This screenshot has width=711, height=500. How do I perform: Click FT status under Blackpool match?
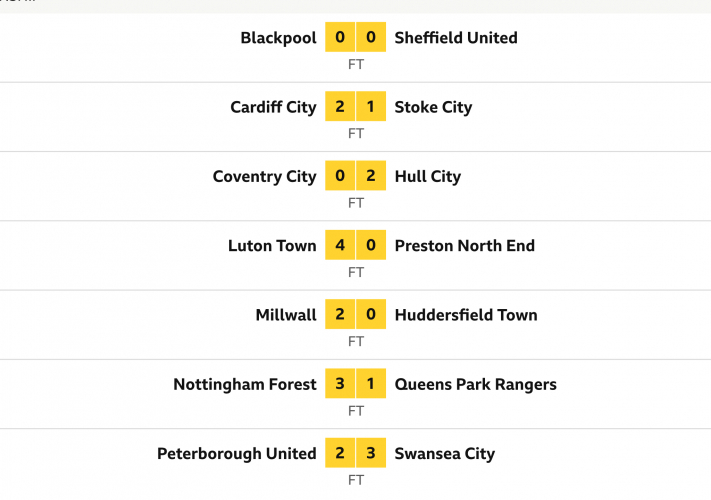(356, 64)
